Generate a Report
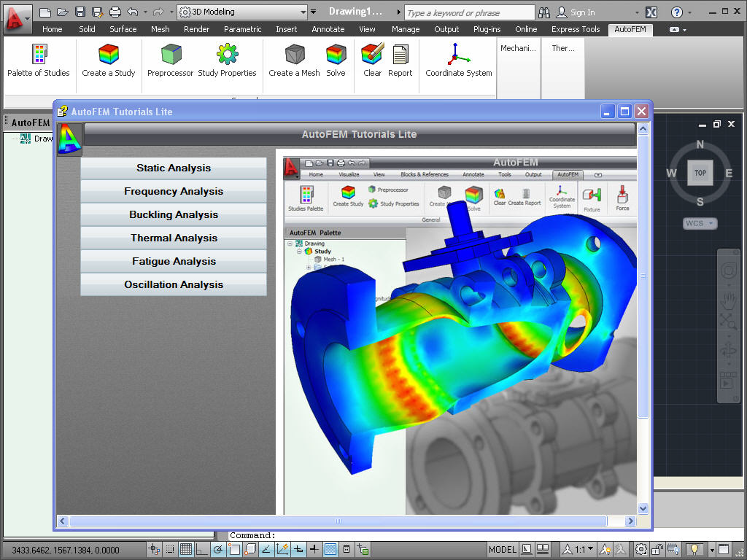 tap(400, 60)
